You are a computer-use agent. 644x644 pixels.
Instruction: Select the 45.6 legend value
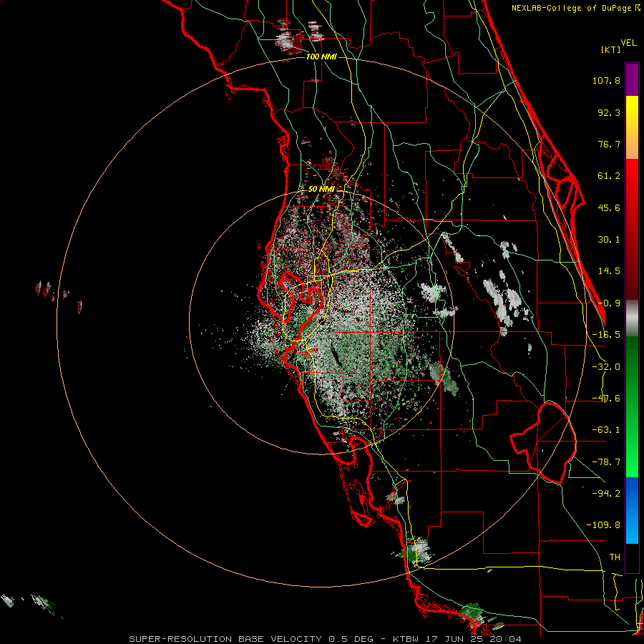609,208
